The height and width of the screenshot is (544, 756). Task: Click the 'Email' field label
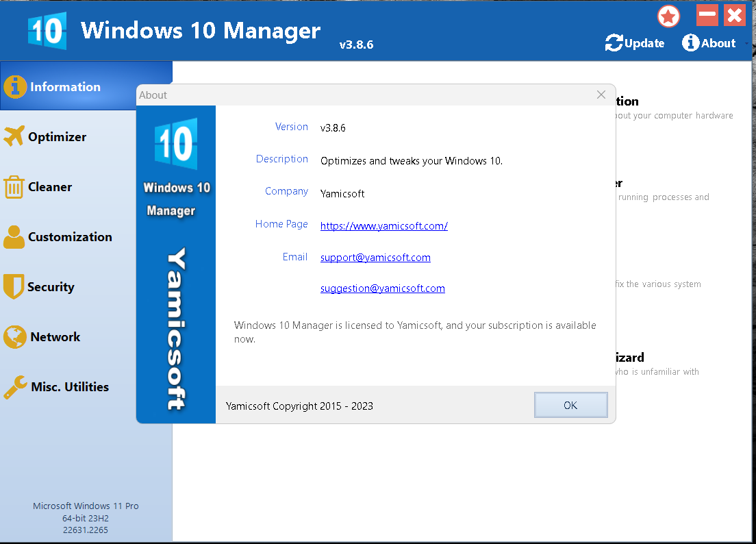pyautogui.click(x=295, y=256)
